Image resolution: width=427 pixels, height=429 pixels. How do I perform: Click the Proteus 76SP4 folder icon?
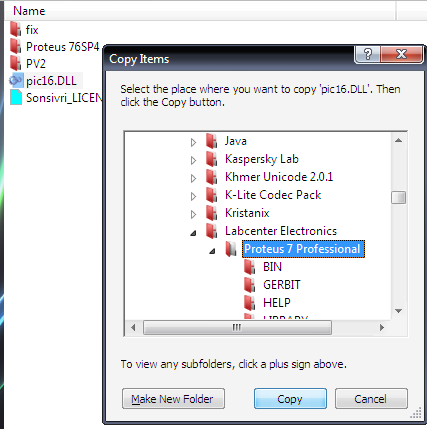point(15,46)
